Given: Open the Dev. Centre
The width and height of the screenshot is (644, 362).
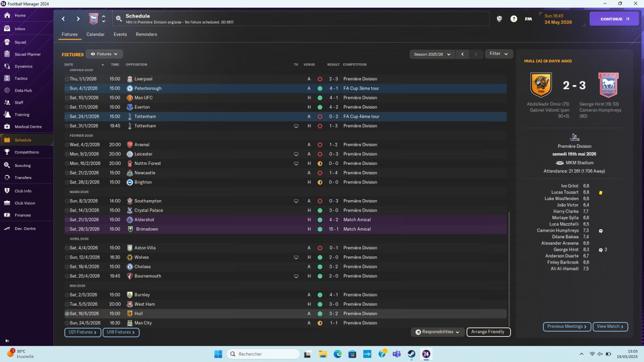Looking at the screenshot, I should pyautogui.click(x=25, y=229).
